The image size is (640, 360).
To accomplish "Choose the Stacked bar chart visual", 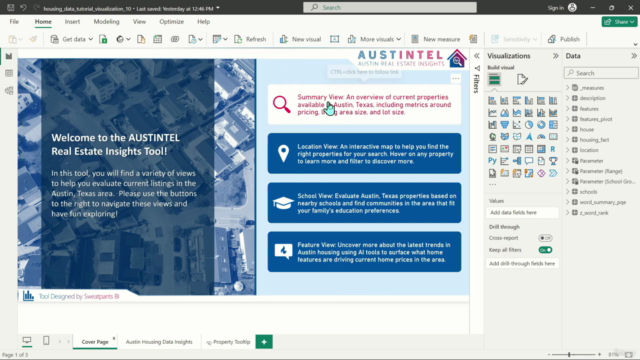I will 492,100.
